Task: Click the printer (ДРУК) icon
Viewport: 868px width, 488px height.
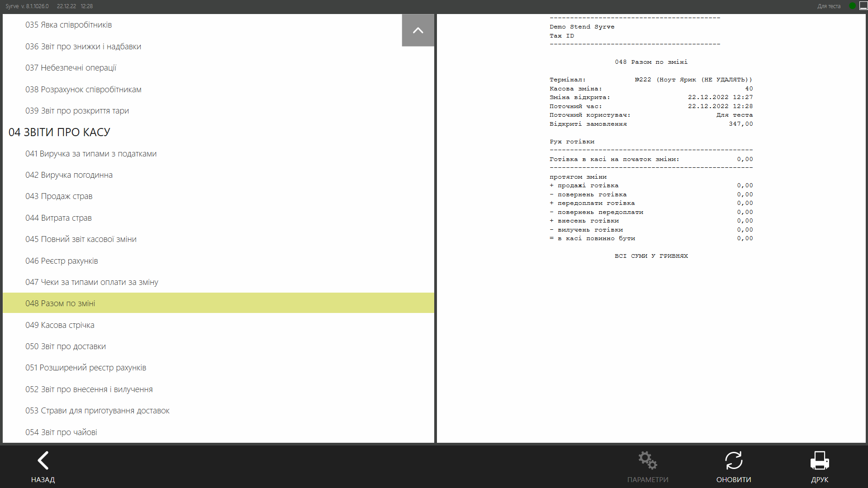Action: (x=819, y=461)
